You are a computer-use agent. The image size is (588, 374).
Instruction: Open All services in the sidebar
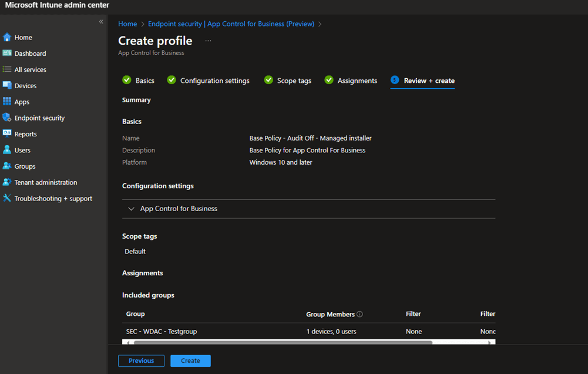click(31, 69)
